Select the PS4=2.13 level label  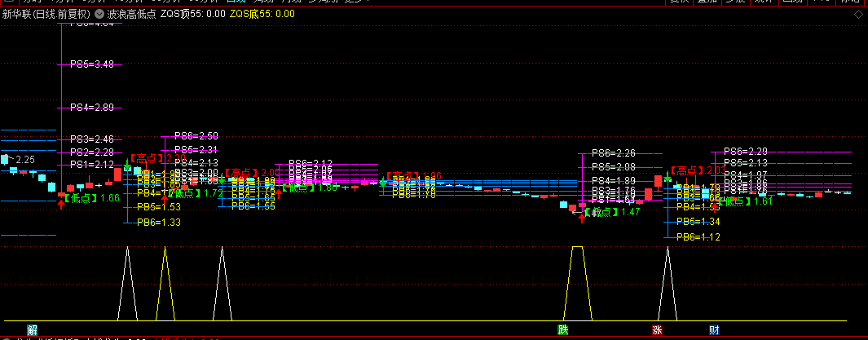click(x=196, y=163)
